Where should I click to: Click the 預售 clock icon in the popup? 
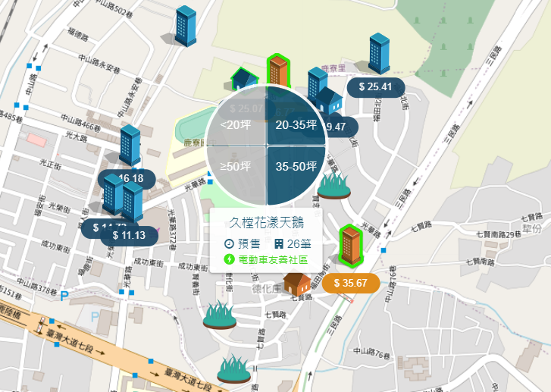[229, 243]
